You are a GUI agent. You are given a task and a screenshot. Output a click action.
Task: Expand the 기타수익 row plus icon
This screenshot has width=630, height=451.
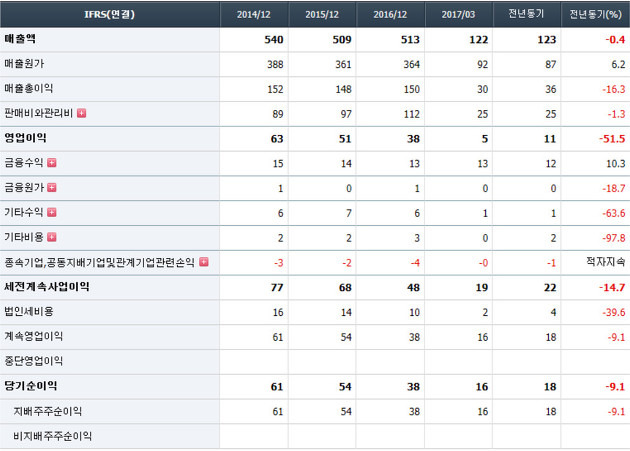click(52, 212)
